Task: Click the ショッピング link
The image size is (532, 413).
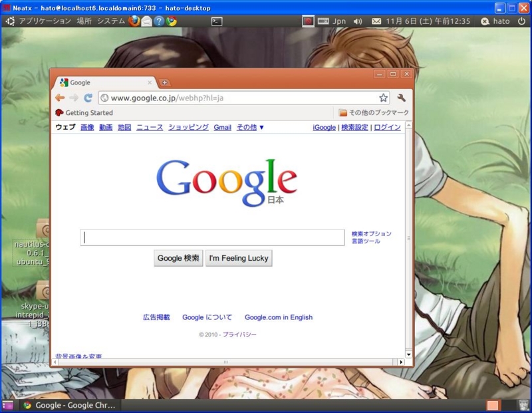Action: [x=189, y=127]
